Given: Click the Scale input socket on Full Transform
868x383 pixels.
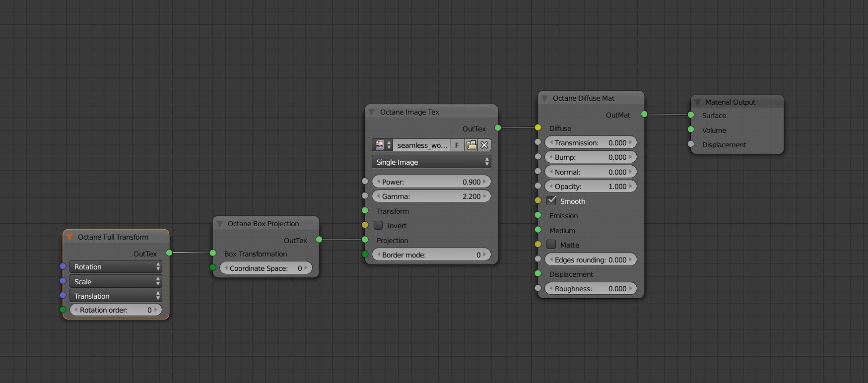Looking at the screenshot, I should [x=63, y=281].
